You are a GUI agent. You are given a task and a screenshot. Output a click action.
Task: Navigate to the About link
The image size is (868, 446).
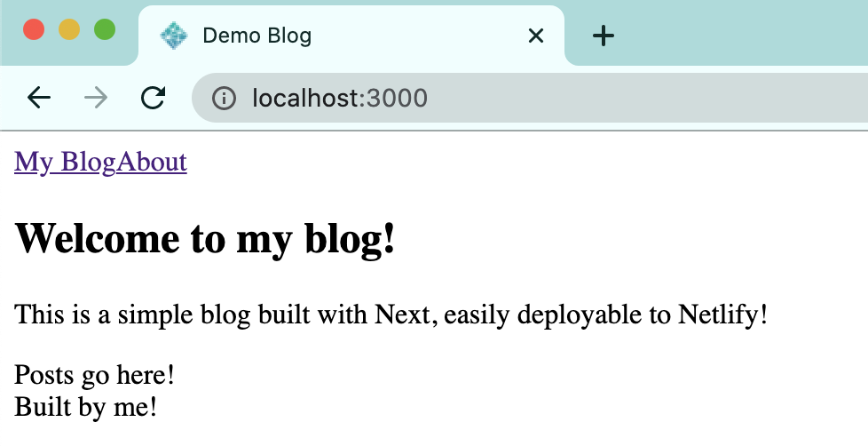click(152, 162)
